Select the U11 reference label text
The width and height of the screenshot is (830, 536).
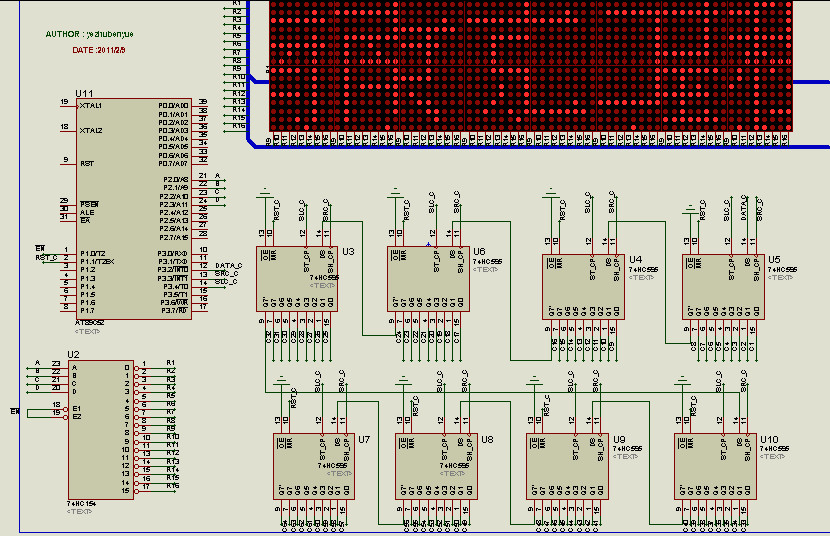(84, 92)
